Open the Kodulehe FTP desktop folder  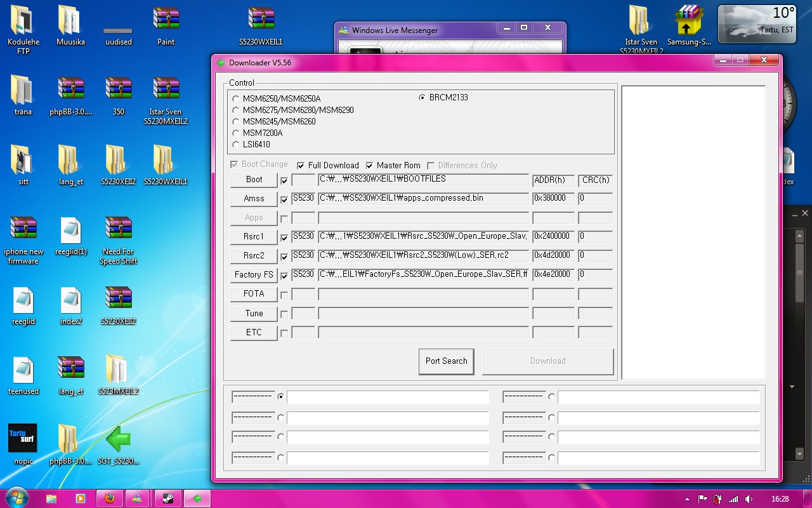23,29
